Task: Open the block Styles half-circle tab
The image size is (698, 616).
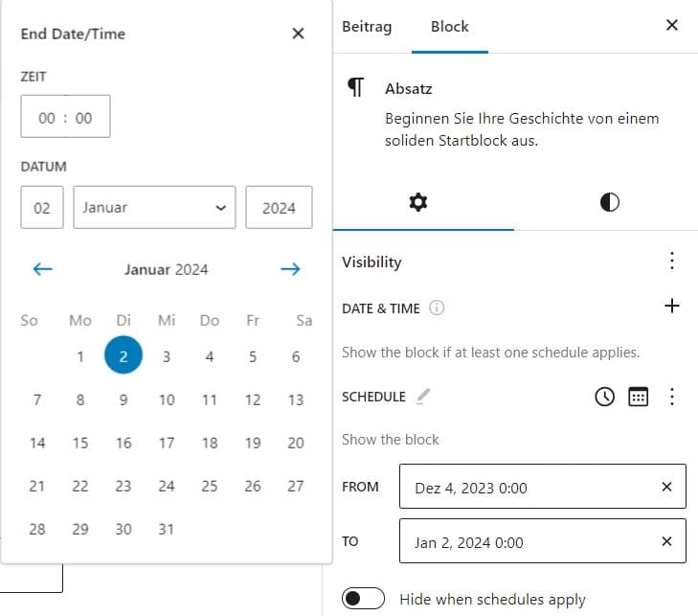Action: (609, 202)
